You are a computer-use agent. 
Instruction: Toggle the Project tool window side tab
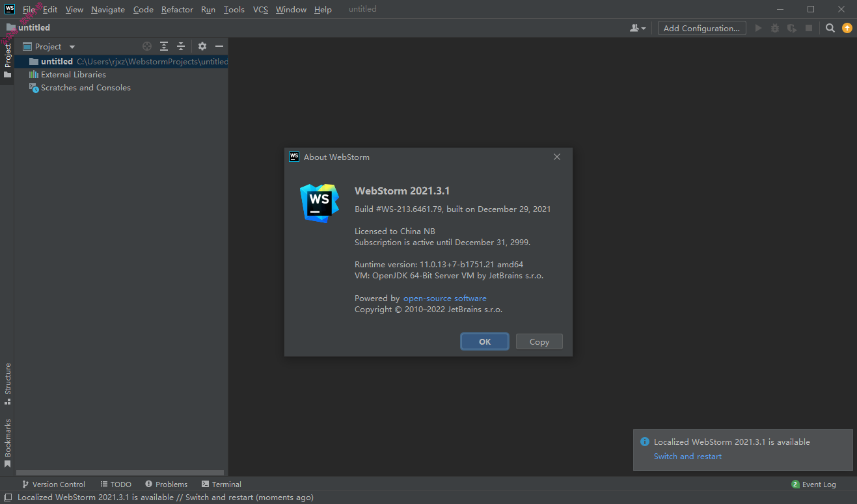tap(7, 60)
